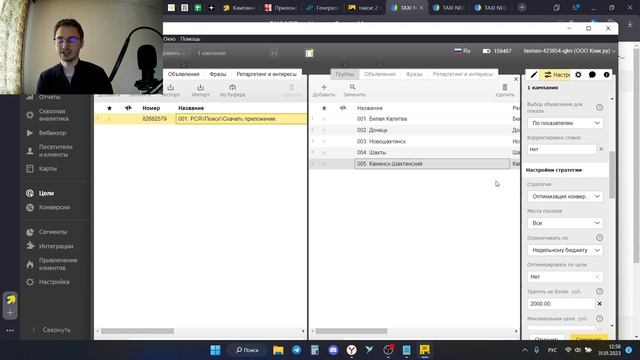Open Стратегия dropdown Оптимизация конвер...
The height and width of the screenshot is (360, 640).
pyautogui.click(x=565, y=196)
